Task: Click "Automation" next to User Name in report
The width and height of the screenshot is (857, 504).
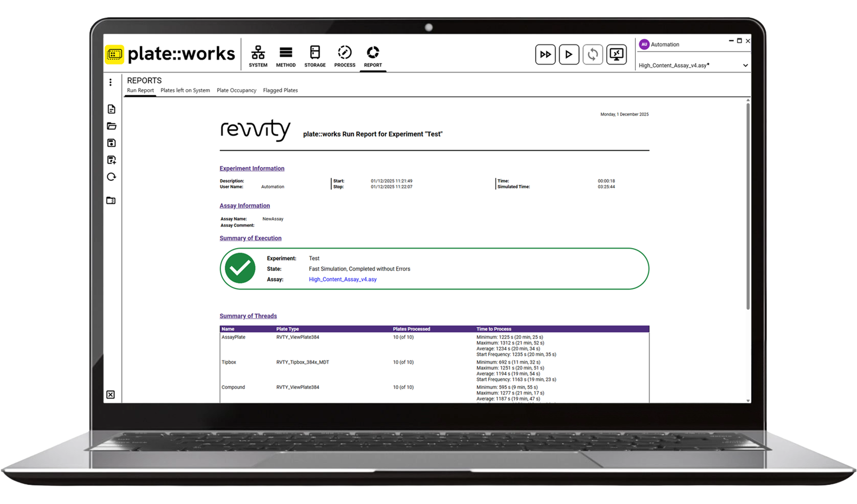Action: click(273, 187)
